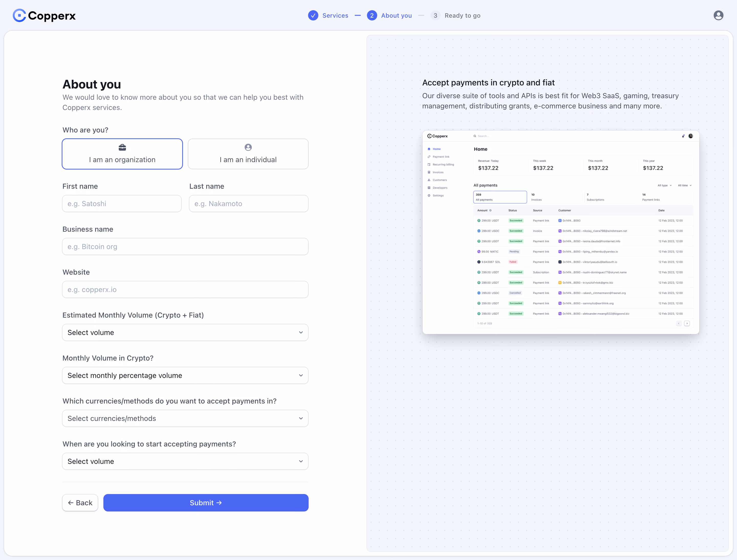Open the user profile avatar icon

[x=718, y=15]
